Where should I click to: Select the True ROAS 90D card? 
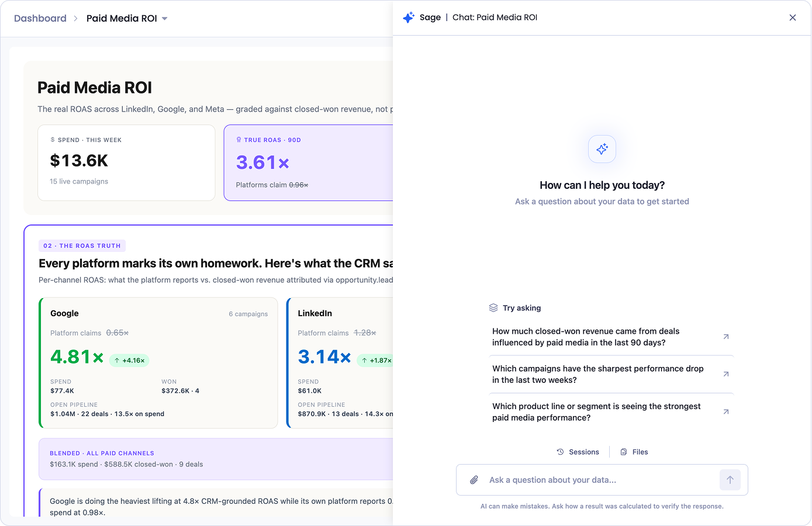pos(309,162)
